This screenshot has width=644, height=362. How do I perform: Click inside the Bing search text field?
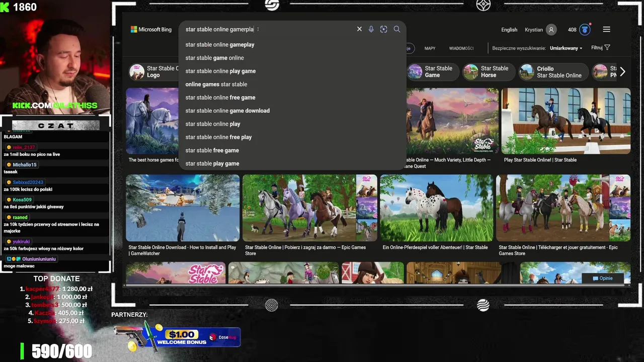point(267,29)
